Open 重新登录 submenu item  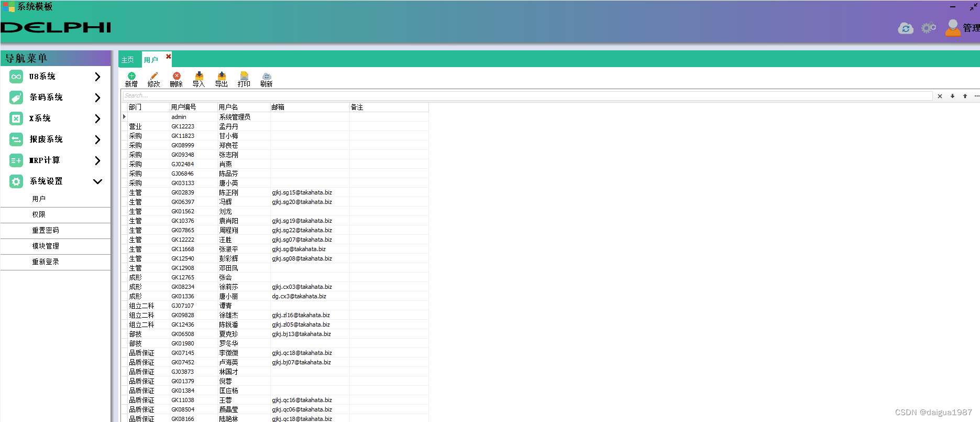pyautogui.click(x=56, y=262)
